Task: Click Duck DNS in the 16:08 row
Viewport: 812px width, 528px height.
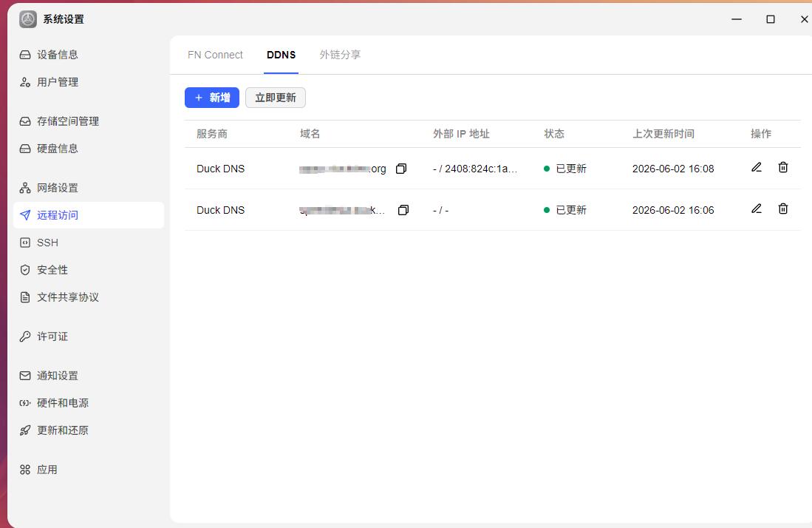Action: click(221, 169)
